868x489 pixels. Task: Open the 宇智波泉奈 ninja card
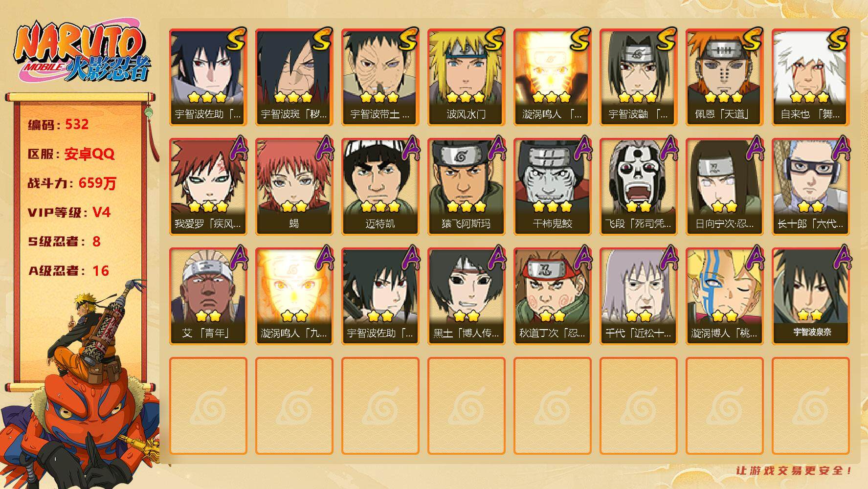(x=810, y=296)
